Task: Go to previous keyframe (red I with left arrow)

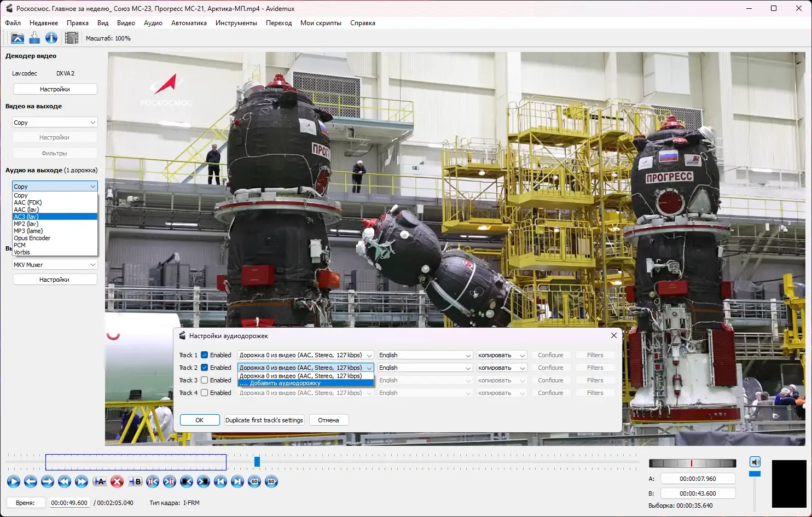Action: [153, 481]
